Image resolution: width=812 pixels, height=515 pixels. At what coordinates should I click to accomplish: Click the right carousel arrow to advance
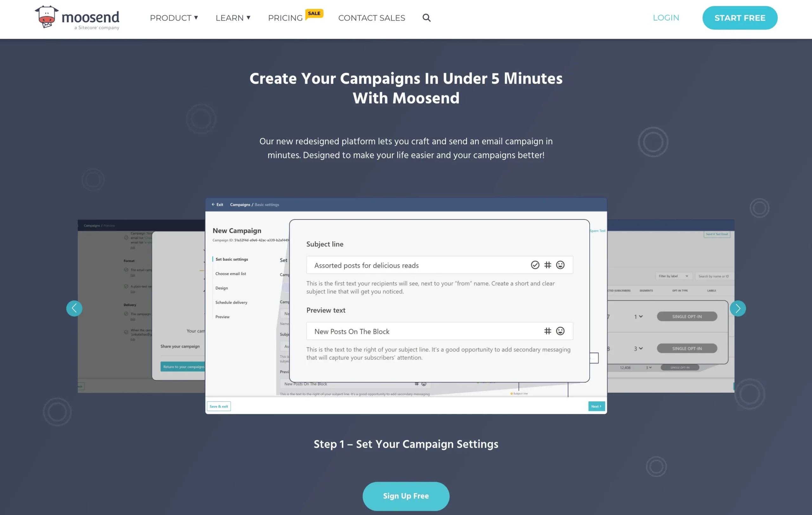(x=738, y=309)
